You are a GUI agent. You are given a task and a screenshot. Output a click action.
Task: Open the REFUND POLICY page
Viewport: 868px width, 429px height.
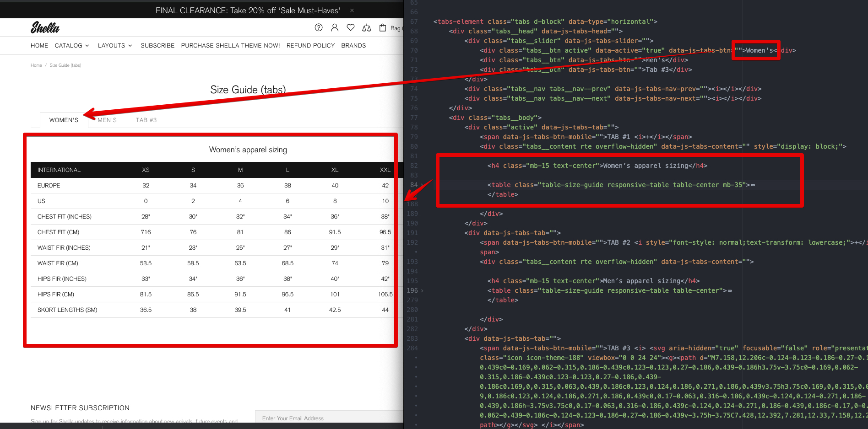point(310,45)
